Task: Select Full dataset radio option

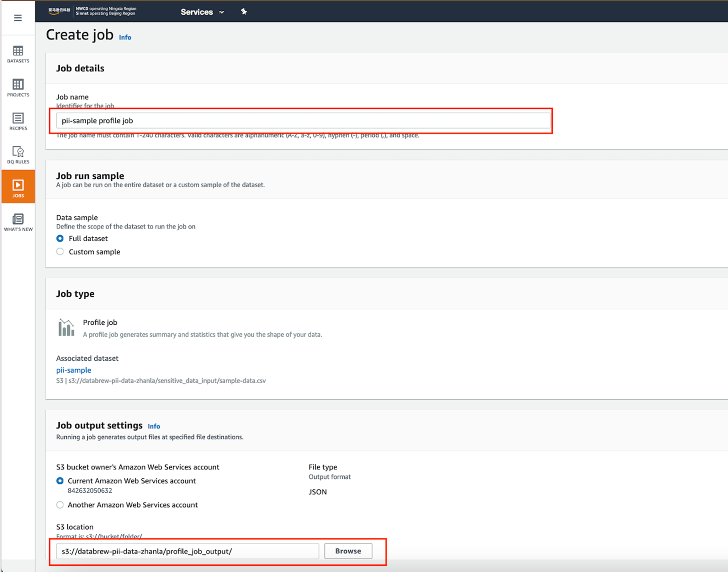Action: (60, 238)
